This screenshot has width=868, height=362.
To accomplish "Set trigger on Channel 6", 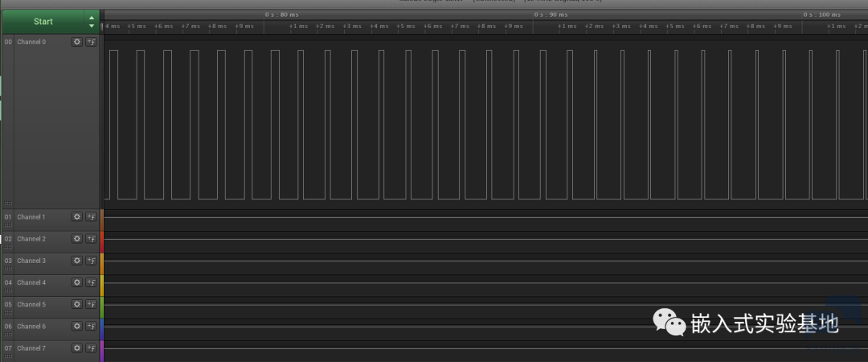I will tap(92, 326).
